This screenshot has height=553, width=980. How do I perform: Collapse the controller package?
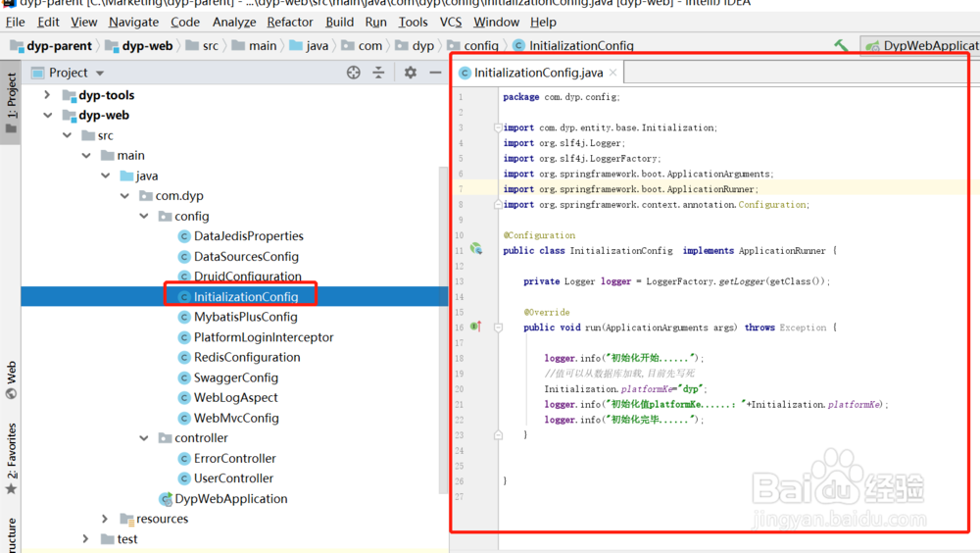click(144, 438)
